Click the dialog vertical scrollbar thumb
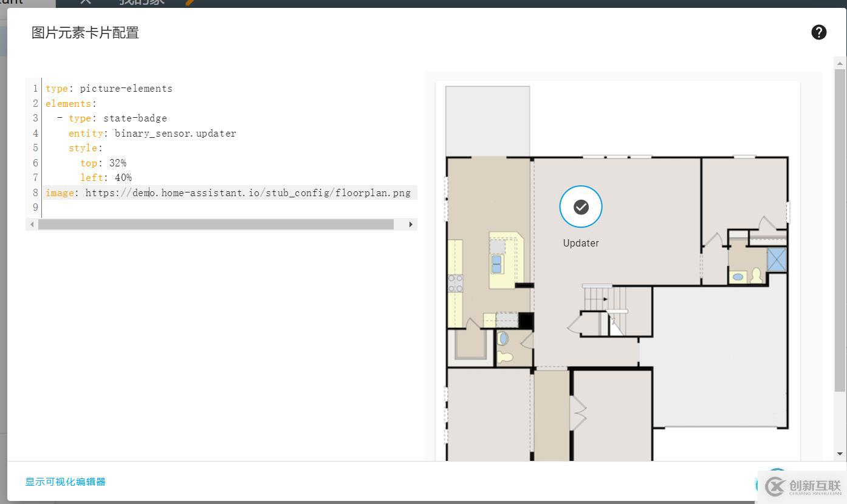 [840, 230]
